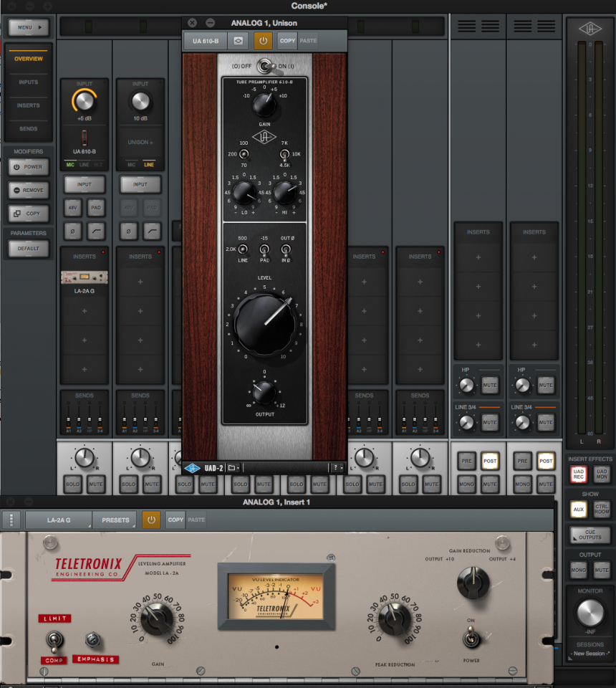Click the DEFAULT parameters button

[x=29, y=249]
